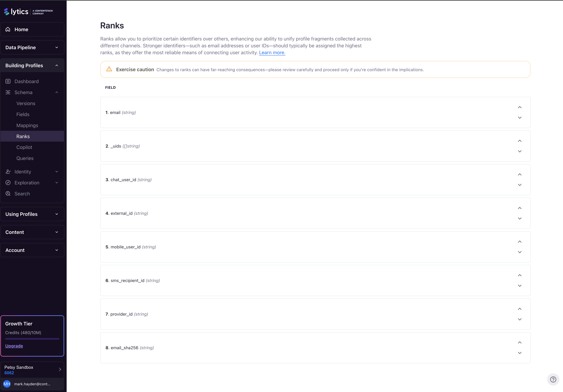Expand the Account section
The image size is (563, 392).
[x=32, y=250]
